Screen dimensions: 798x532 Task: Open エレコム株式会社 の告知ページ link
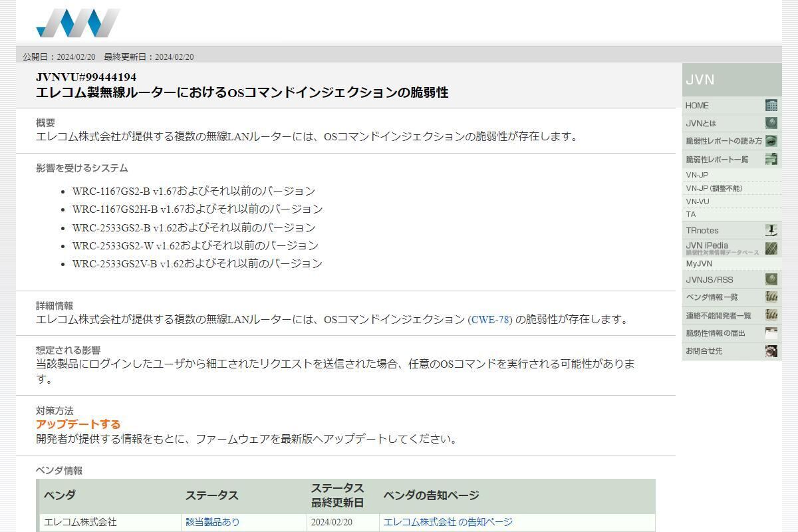click(448, 522)
